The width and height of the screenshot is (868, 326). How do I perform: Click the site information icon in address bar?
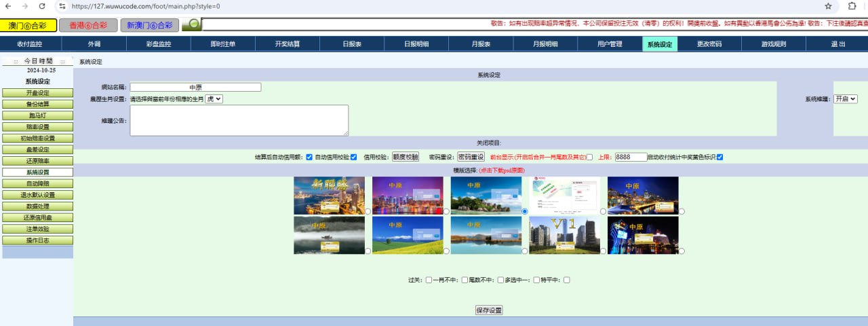tap(62, 6)
